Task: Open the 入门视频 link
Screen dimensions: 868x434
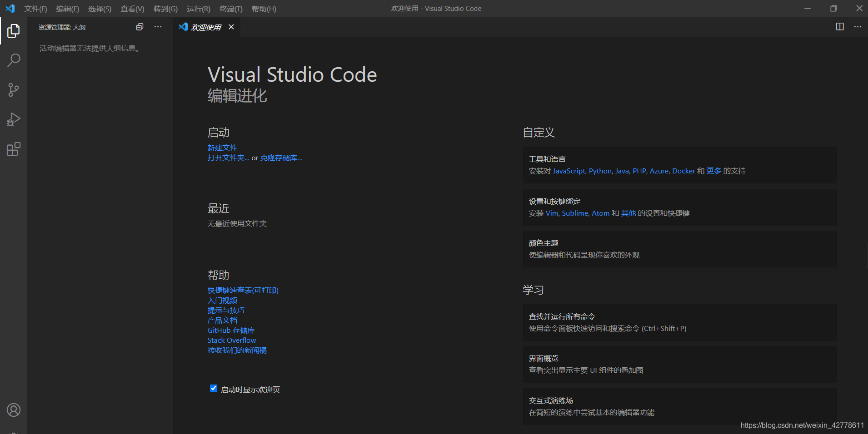Action: coord(222,300)
